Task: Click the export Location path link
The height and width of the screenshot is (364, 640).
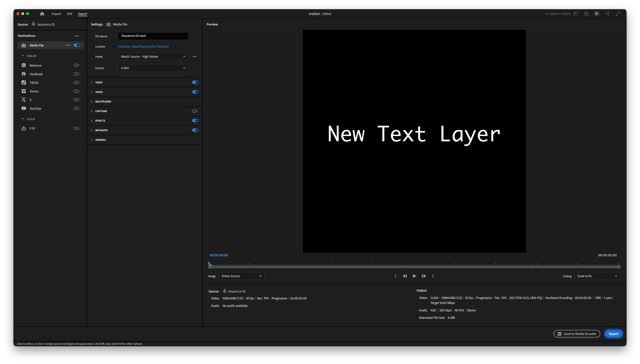Action: 143,47
